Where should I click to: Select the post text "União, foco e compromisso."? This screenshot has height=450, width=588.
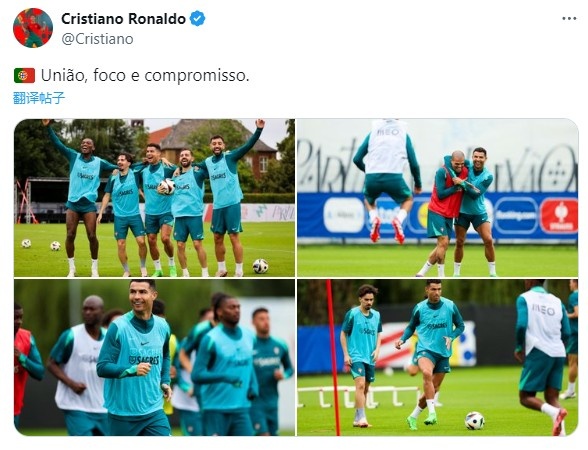[145, 76]
